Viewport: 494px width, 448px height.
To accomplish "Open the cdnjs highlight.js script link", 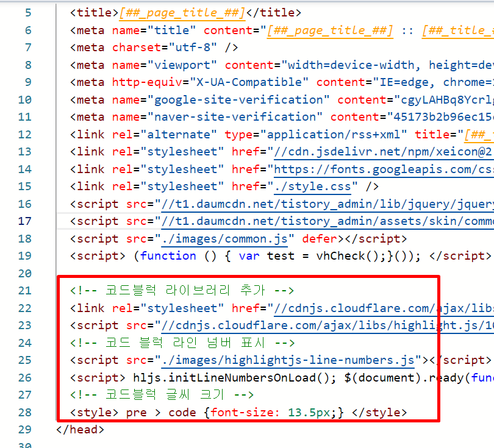I will tap(328, 325).
